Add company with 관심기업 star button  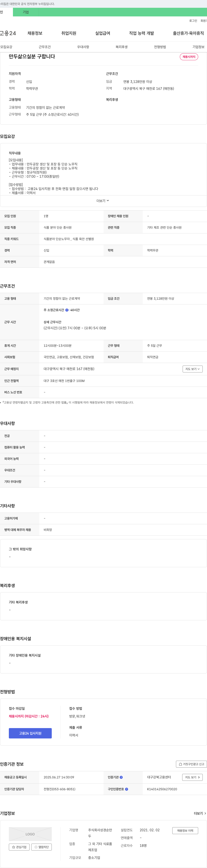tap(19, 847)
